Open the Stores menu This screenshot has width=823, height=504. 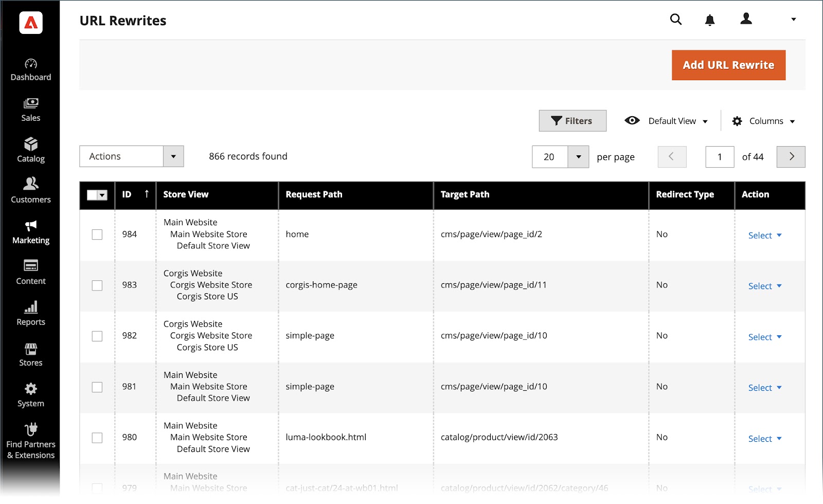click(30, 354)
